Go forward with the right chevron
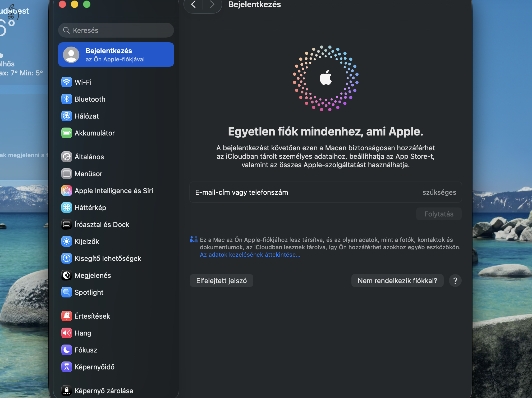 [212, 4]
